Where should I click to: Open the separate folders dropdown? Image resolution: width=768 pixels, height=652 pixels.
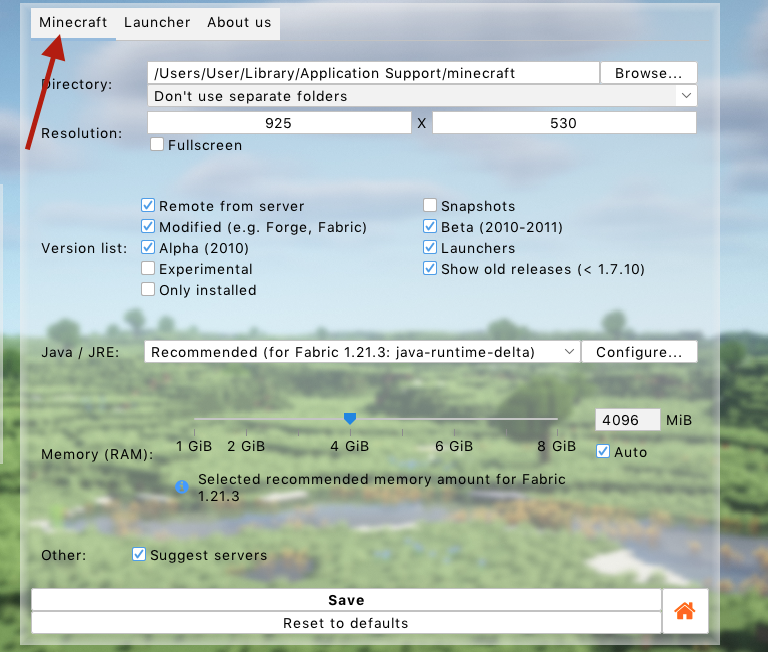tap(422, 96)
